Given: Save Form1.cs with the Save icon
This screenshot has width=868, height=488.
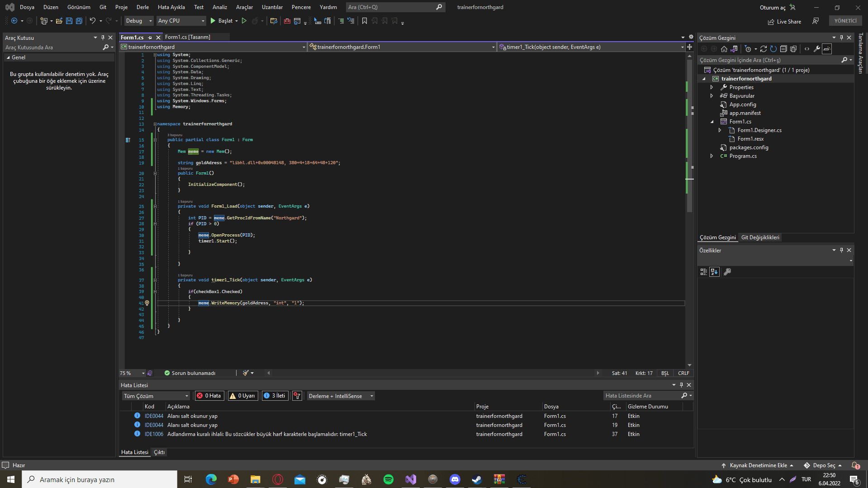Looking at the screenshot, I should [x=69, y=21].
